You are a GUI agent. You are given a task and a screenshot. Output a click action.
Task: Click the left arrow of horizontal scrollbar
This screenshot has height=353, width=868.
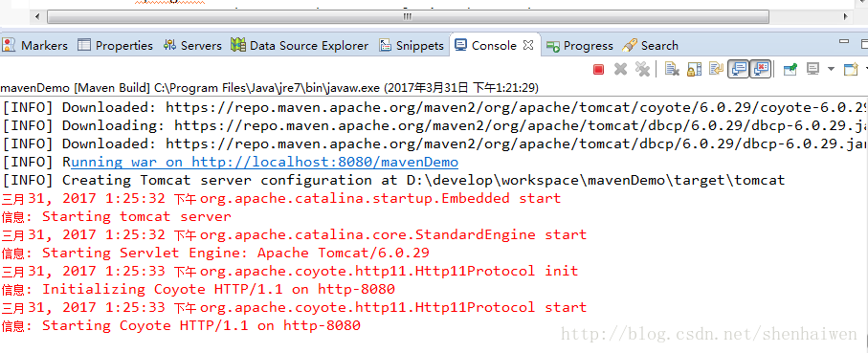point(37,16)
